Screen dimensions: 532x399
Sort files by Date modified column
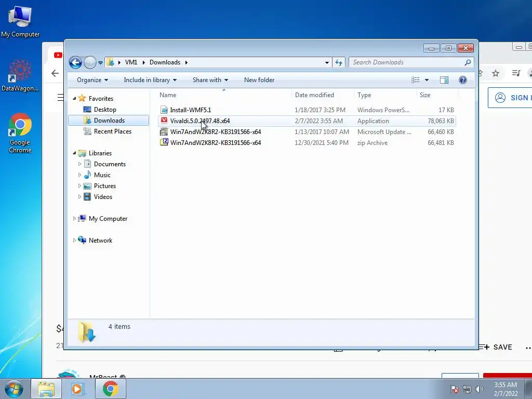(322, 95)
